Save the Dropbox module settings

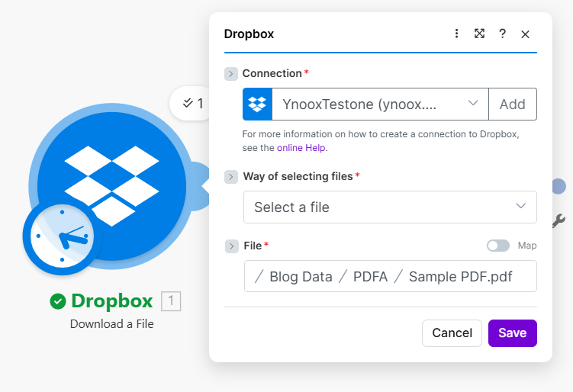click(x=513, y=333)
